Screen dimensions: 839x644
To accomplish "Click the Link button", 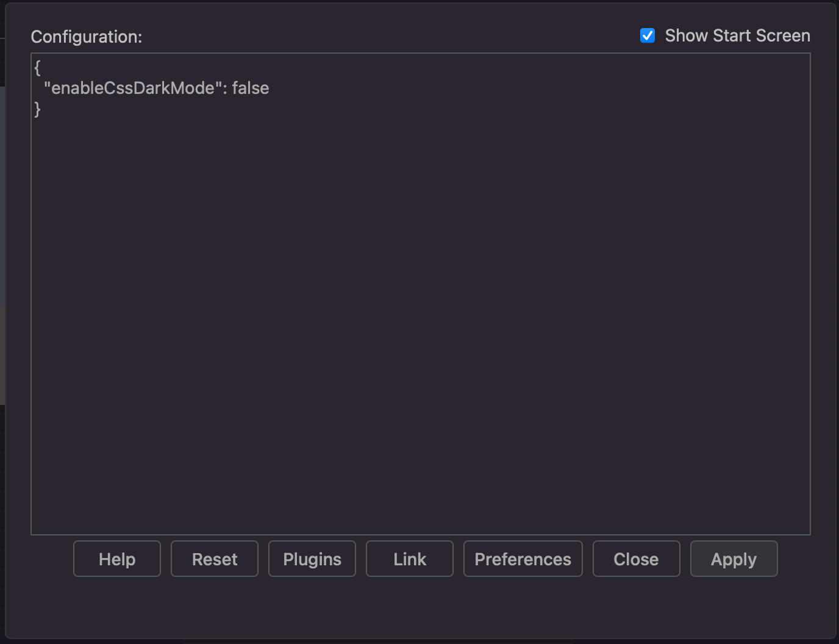I will click(409, 559).
